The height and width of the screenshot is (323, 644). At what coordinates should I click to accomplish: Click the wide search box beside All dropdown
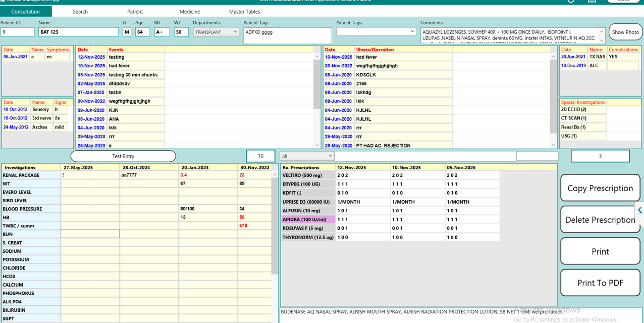tap(425, 156)
